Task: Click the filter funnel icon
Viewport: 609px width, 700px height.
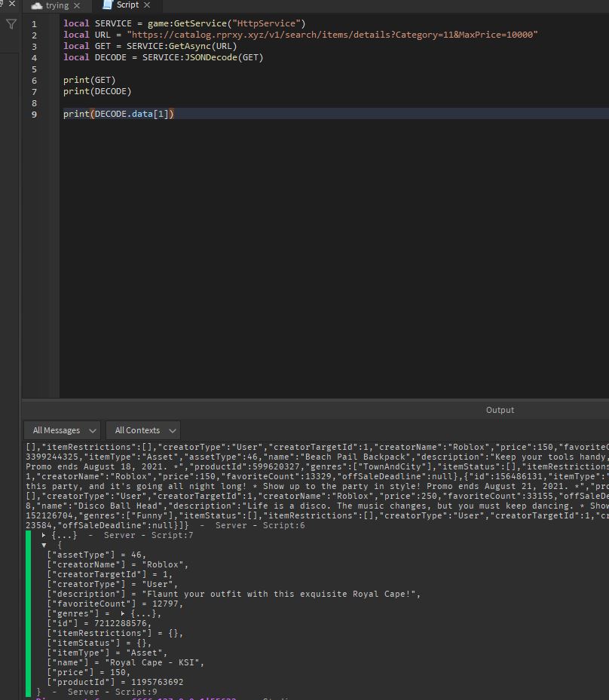Action: (x=11, y=24)
